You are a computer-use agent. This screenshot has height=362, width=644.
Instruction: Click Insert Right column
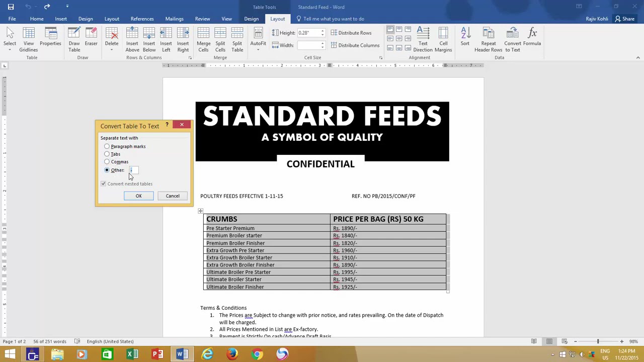(x=183, y=40)
